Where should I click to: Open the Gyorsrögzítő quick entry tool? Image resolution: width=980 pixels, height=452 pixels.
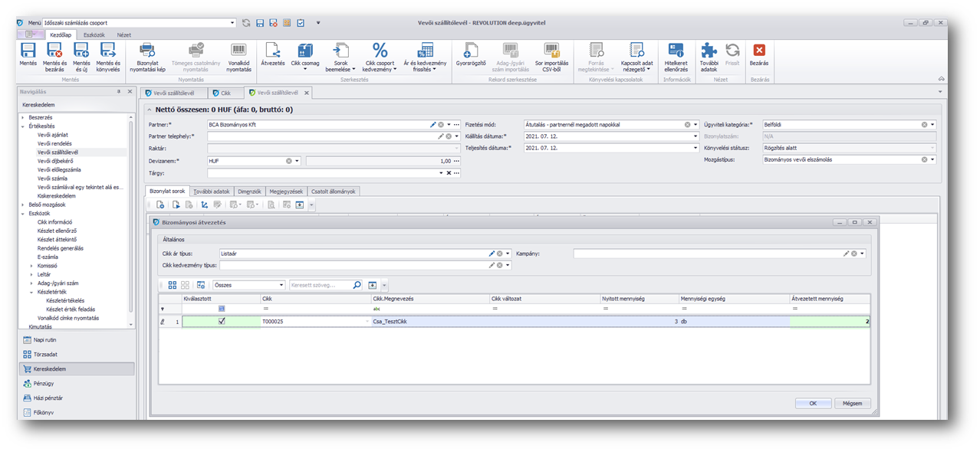coord(471,51)
